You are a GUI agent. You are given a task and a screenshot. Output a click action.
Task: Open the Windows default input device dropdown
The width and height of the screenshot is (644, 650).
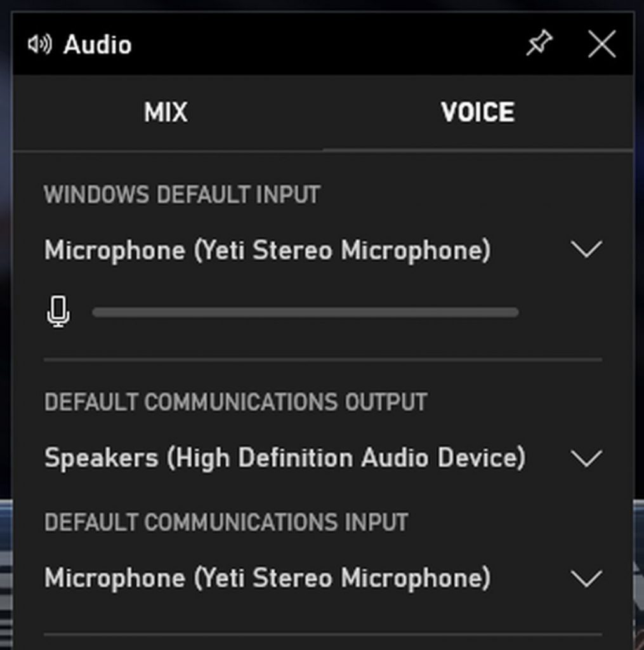tap(267, 250)
